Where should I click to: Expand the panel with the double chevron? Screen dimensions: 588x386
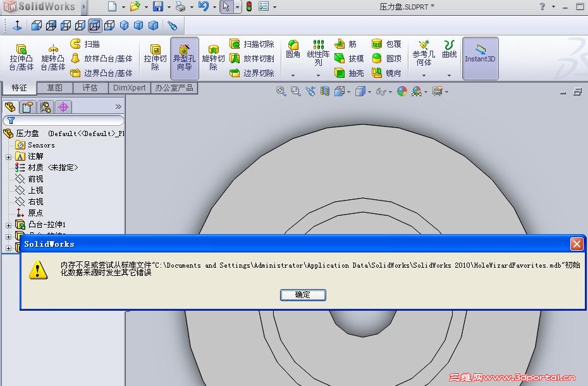point(118,107)
